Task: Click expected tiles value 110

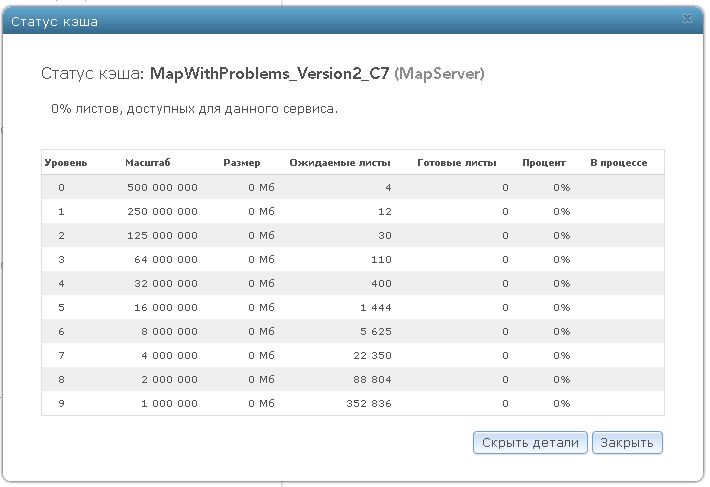Action: (381, 259)
